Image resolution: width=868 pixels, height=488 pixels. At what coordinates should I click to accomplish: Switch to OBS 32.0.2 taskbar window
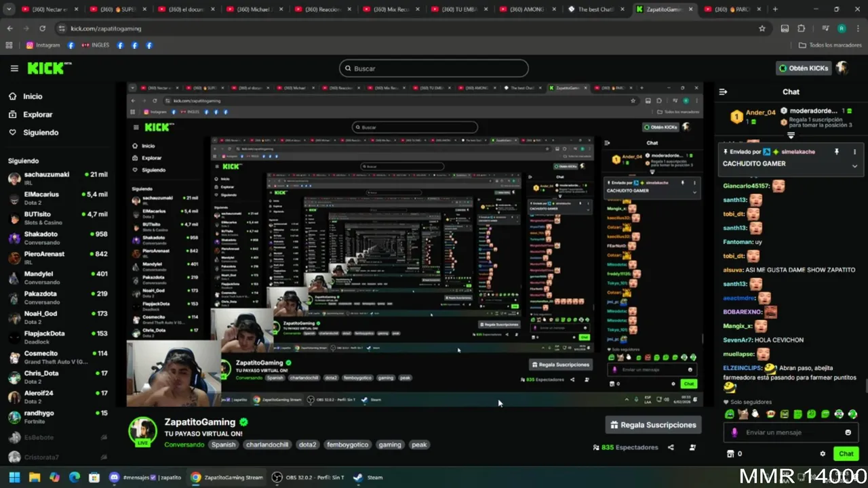(308, 477)
